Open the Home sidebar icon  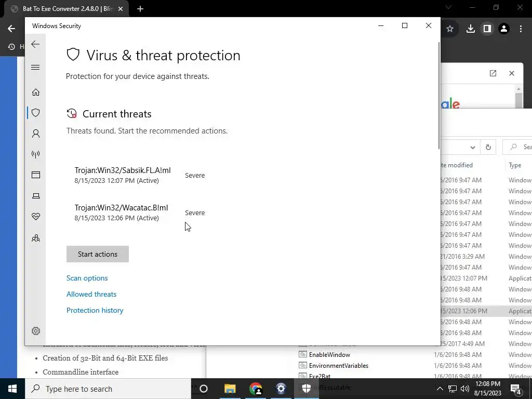coord(36,92)
